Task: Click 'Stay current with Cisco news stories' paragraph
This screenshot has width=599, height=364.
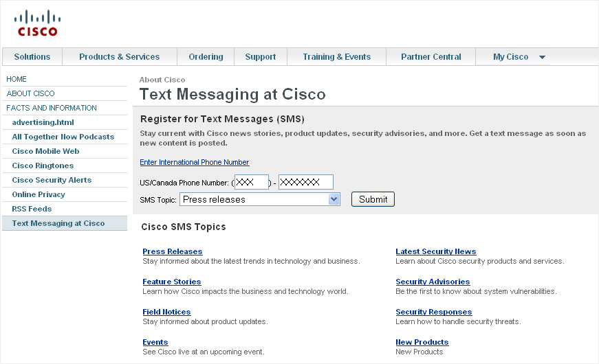Action: [x=362, y=138]
